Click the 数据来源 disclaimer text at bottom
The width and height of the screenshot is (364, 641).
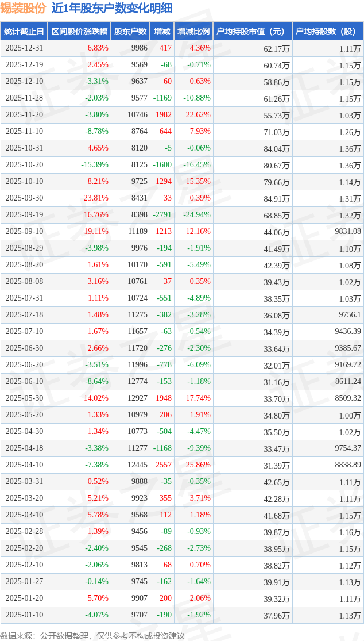tap(92, 635)
